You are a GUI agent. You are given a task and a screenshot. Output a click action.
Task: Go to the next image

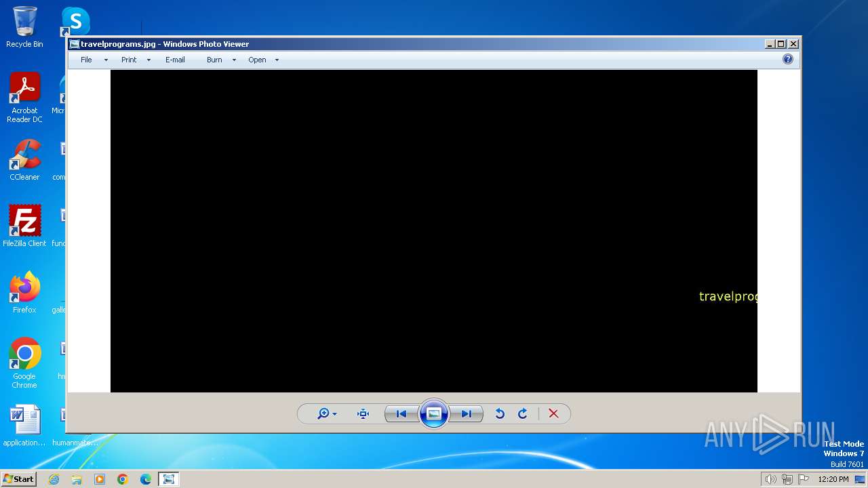pos(467,414)
